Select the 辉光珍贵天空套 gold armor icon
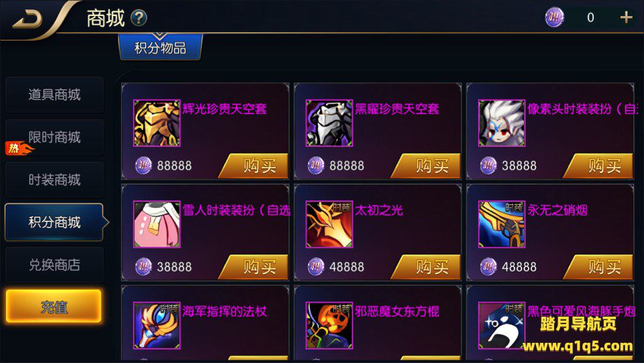The width and height of the screenshot is (644, 363). click(157, 123)
